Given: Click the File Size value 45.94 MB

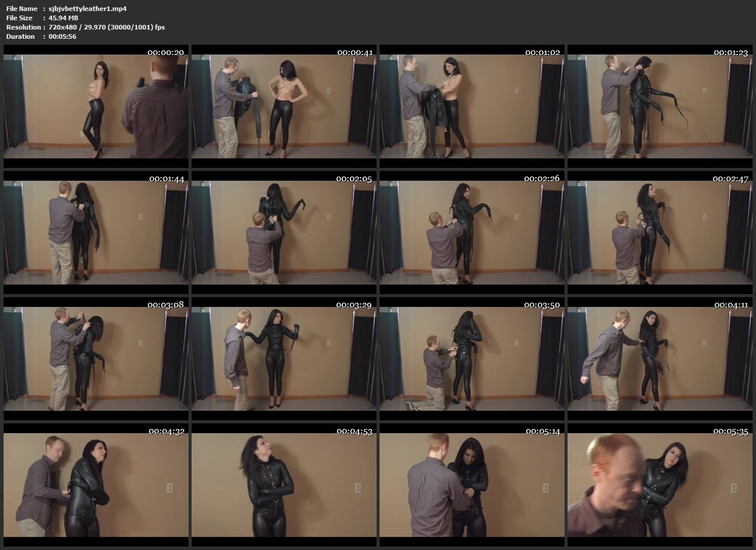Looking at the screenshot, I should point(64,18).
